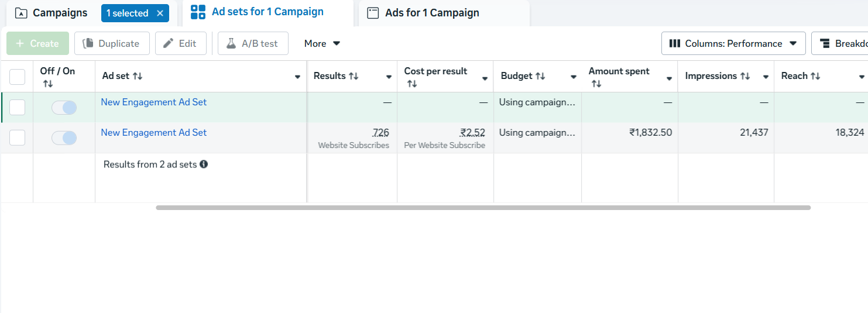The image size is (868, 313).
Task: Toggle off the ad set spending ₹1,832.50
Action: [x=64, y=137]
